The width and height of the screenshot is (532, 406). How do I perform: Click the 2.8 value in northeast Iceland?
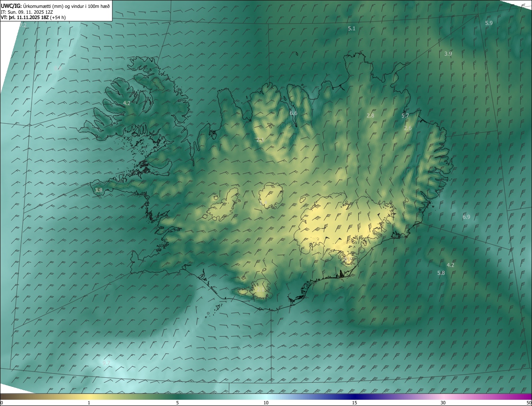[371, 115]
